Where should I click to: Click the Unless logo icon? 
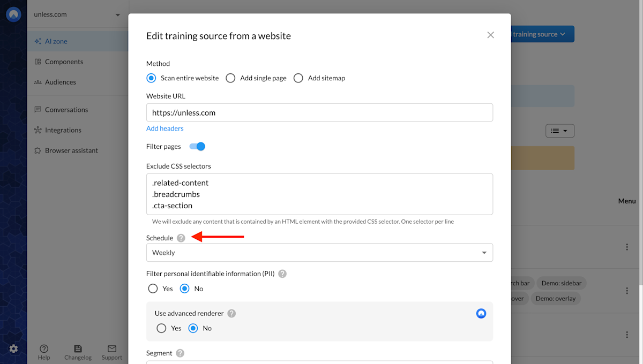tap(13, 14)
